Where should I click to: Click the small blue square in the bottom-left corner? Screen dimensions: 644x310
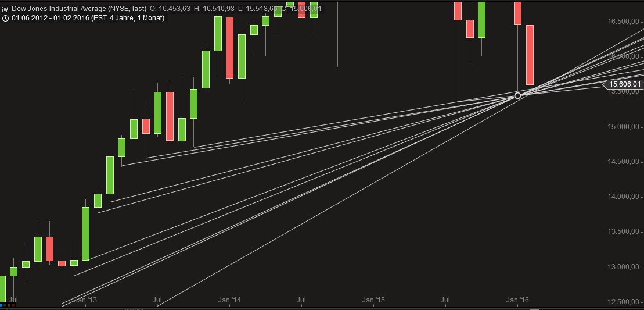[x=3, y=304]
